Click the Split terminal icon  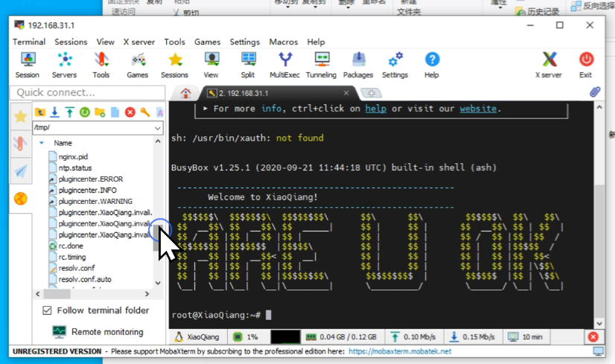[x=247, y=64]
